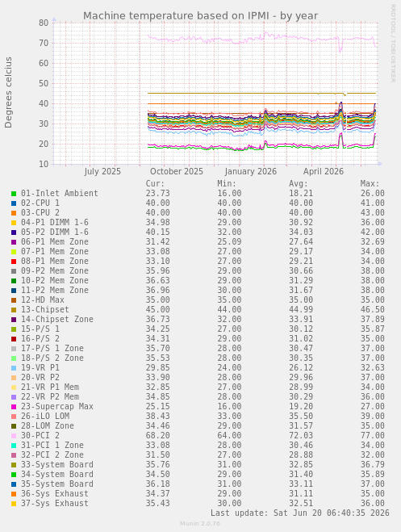Click the '28-LOM Zone' legend label
Viewport: 401px width, 532px height.
click(x=48, y=425)
